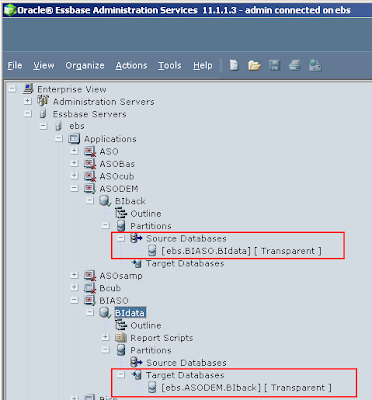Click the ebs.BIASO.BIdata partition icon
Screen dimensions: 372x400
coord(152,251)
